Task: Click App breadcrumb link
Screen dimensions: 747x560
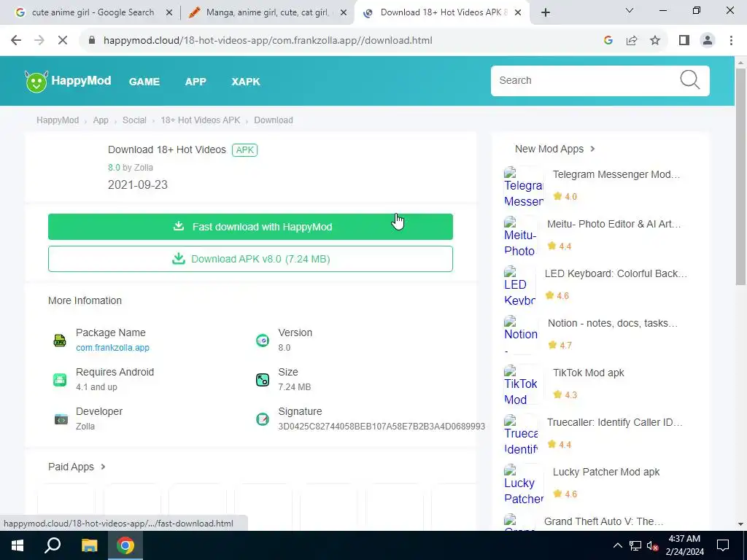Action: click(x=101, y=120)
